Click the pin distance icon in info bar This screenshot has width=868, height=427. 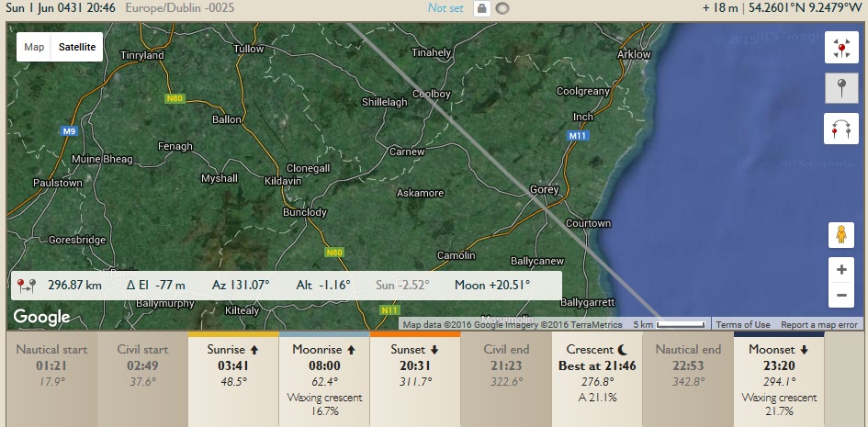[x=27, y=285]
